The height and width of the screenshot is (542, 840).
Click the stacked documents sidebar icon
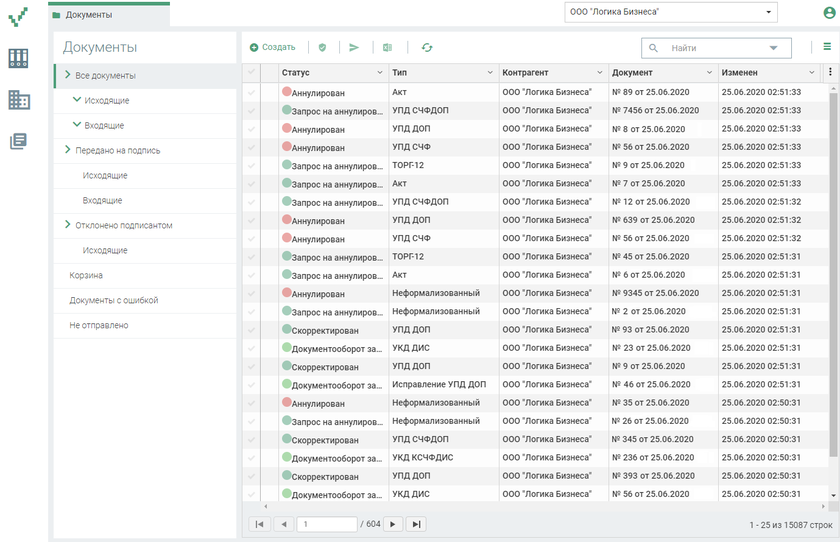click(x=18, y=141)
